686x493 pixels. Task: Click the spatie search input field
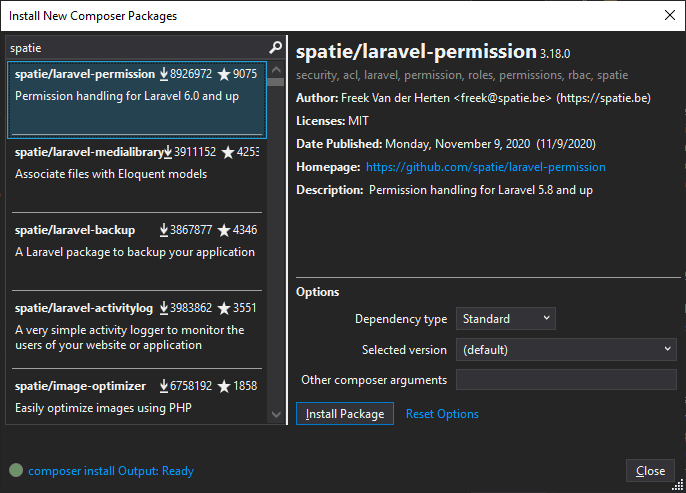point(138,48)
